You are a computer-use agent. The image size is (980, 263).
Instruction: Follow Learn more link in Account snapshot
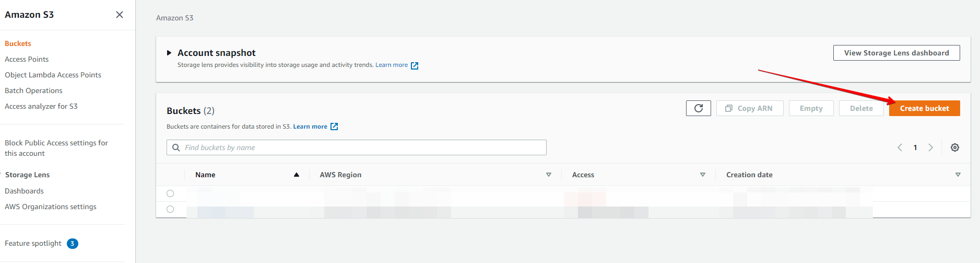tap(392, 65)
